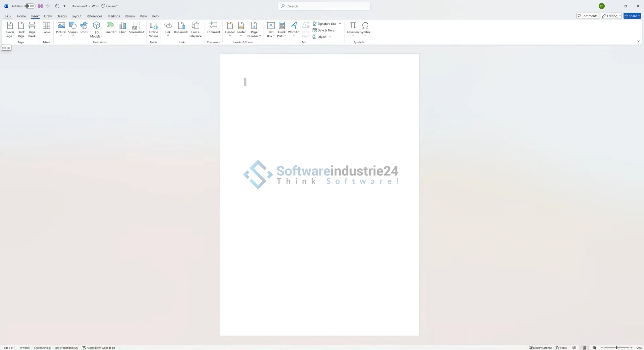Insert a table using the Table icon
The height and width of the screenshot is (350, 644).
point(46,28)
